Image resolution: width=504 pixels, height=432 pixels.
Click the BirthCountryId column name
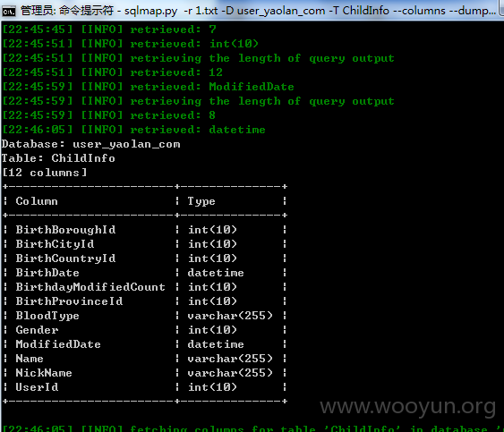(65, 258)
